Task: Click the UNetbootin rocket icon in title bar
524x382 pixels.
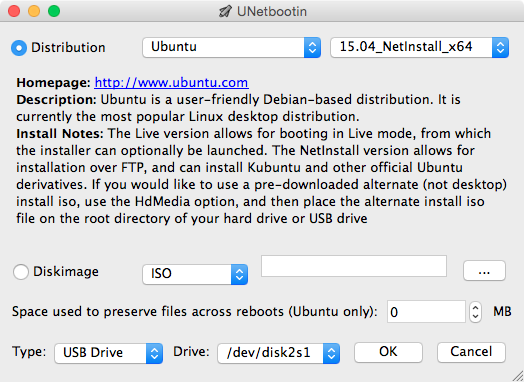Action: pos(225,11)
